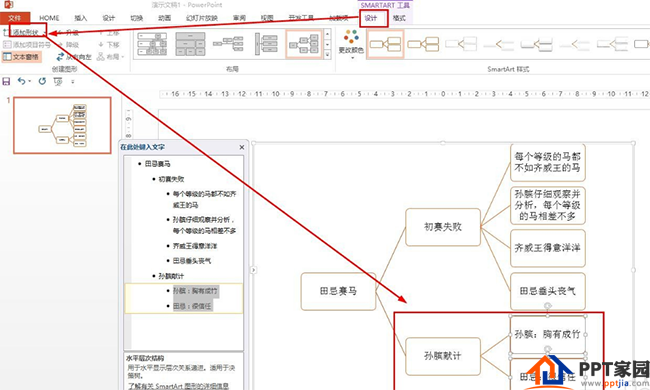The image size is (650, 390).
Task: Expand the 添加形状 dropdown arrow
Action: 44,32
